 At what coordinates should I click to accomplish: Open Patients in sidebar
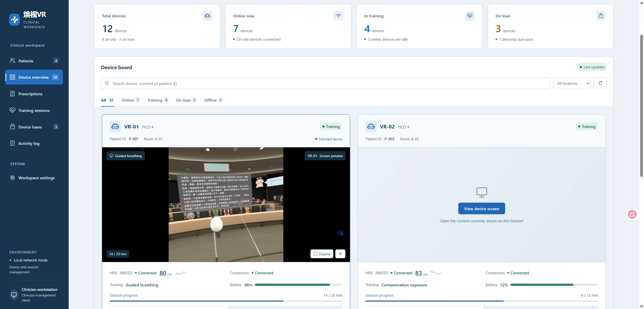[x=34, y=61]
